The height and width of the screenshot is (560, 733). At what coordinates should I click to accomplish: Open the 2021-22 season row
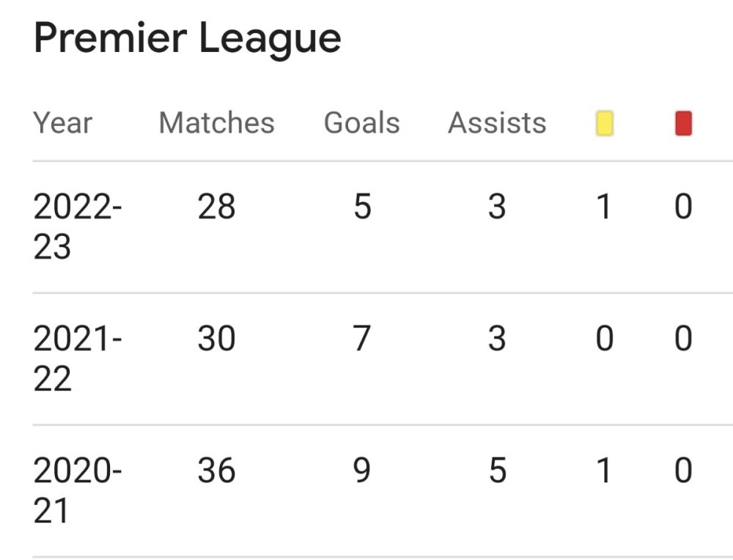(78, 358)
